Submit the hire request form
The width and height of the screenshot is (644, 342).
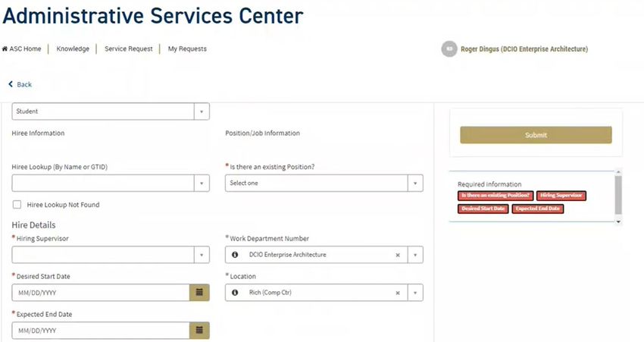(x=536, y=135)
